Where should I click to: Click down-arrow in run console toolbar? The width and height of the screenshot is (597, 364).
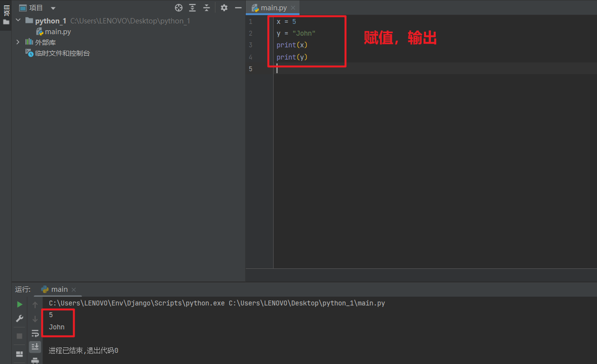(x=35, y=319)
